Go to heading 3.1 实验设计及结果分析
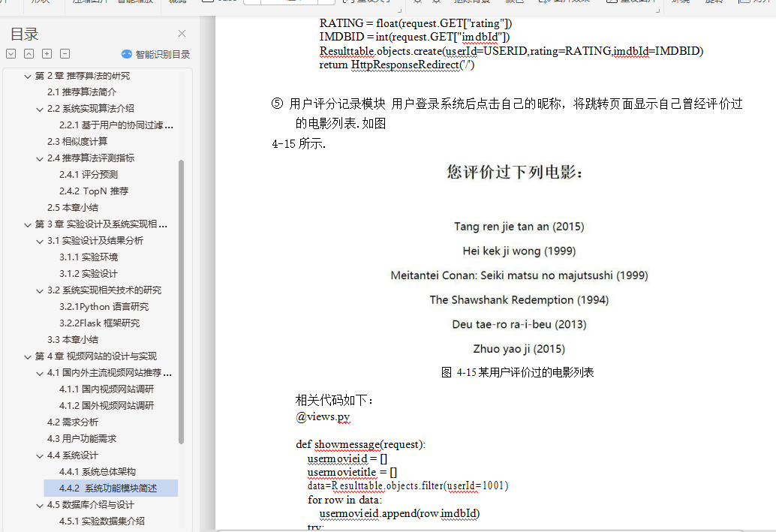Image resolution: width=776 pixels, height=532 pixels. [x=95, y=241]
